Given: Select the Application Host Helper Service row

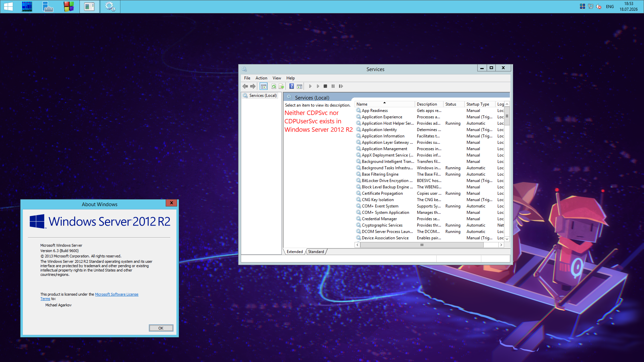Looking at the screenshot, I should pos(430,123).
